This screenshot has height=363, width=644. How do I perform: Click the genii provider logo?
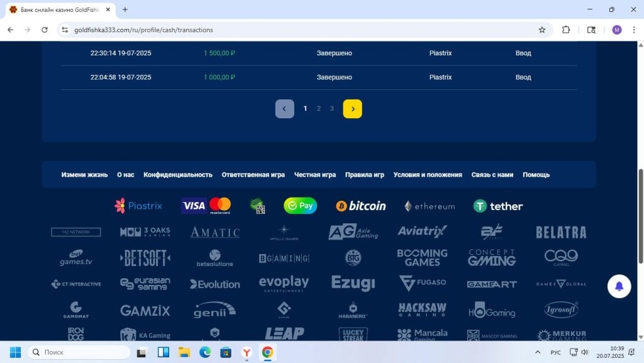(215, 310)
